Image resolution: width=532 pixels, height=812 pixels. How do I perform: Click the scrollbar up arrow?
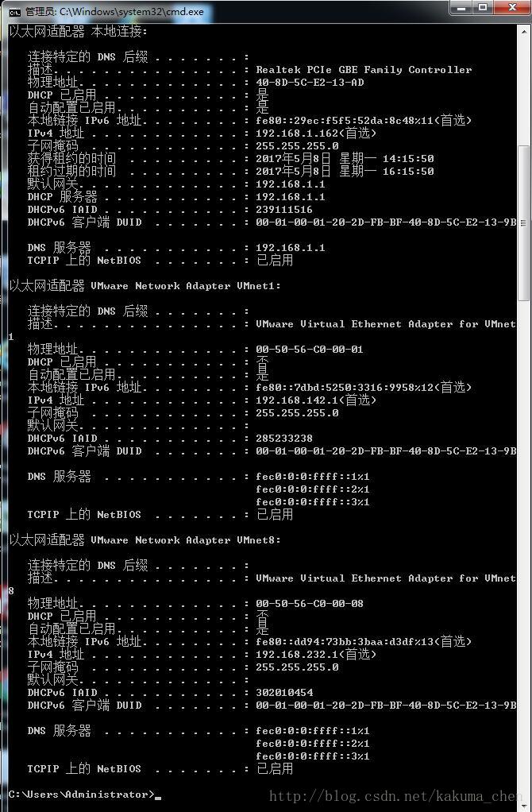pyautogui.click(x=524, y=31)
